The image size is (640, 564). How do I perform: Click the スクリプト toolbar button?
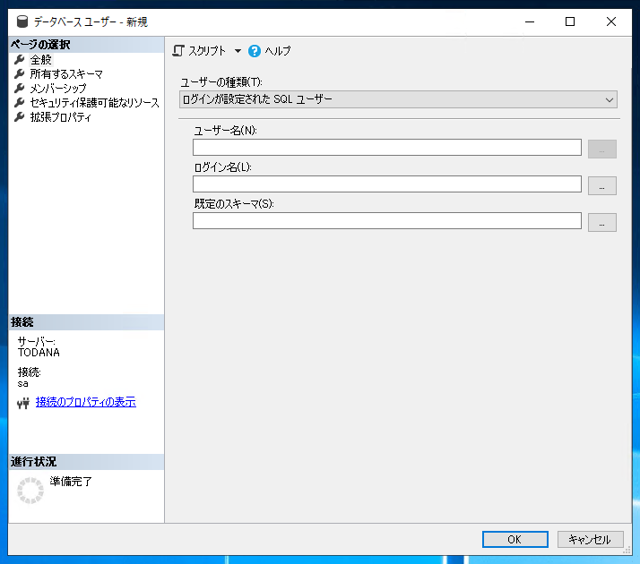[199, 51]
